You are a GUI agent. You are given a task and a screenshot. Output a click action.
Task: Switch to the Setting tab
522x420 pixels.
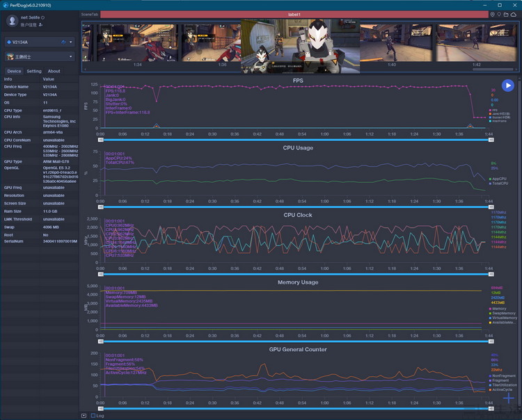tap(34, 71)
